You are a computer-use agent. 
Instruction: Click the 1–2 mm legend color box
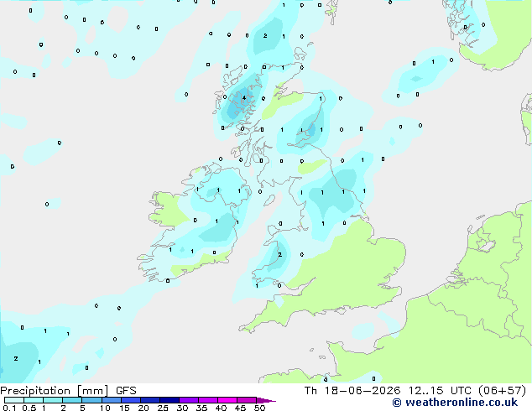(53, 400)
